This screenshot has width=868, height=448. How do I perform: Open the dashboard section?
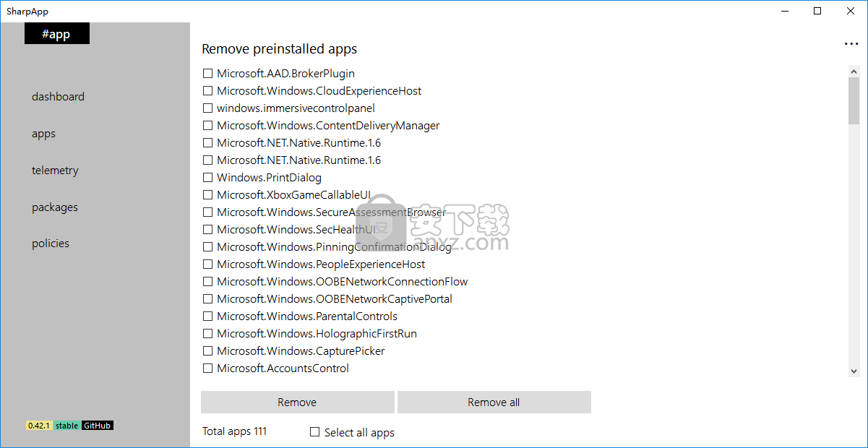point(58,97)
